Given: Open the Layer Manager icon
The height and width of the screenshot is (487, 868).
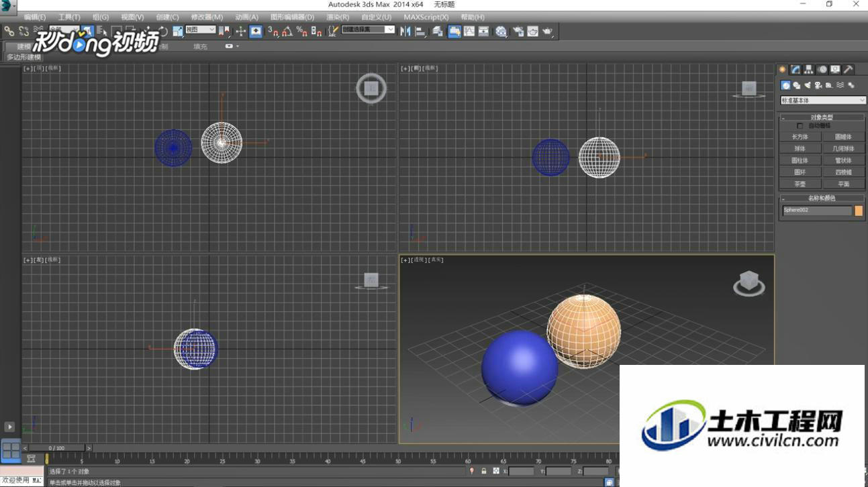Looking at the screenshot, I should pyautogui.click(x=438, y=31).
